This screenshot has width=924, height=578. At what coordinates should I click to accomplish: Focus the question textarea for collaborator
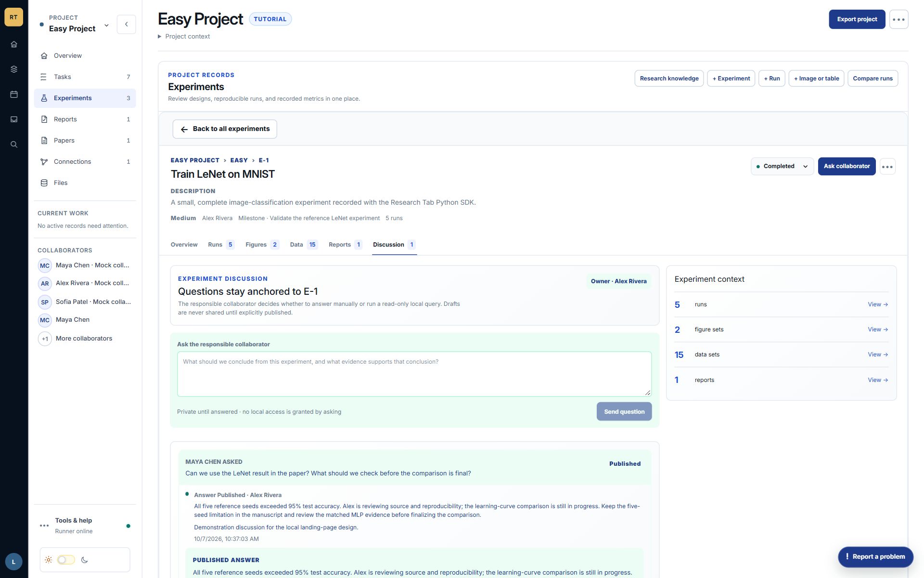pos(414,374)
